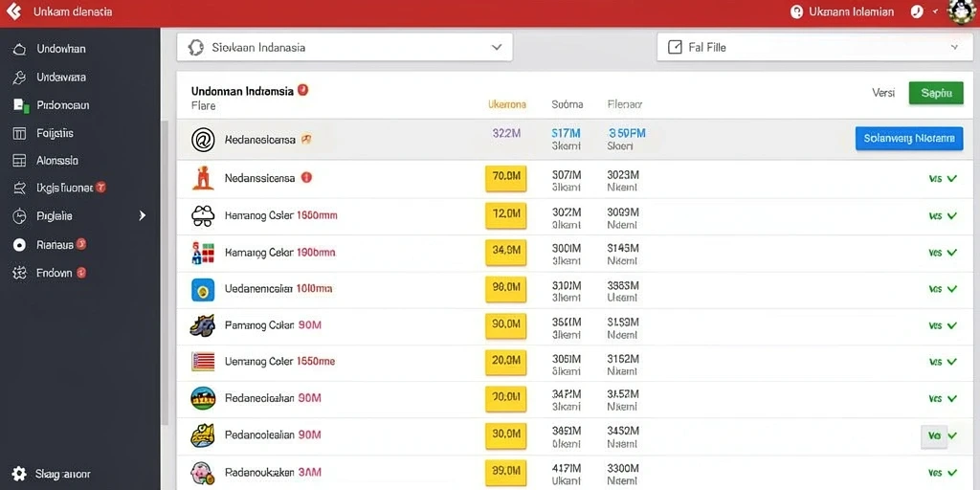Click the red alert badge beside Undonnan Indramsia
The width and height of the screenshot is (980, 490).
[x=303, y=90]
